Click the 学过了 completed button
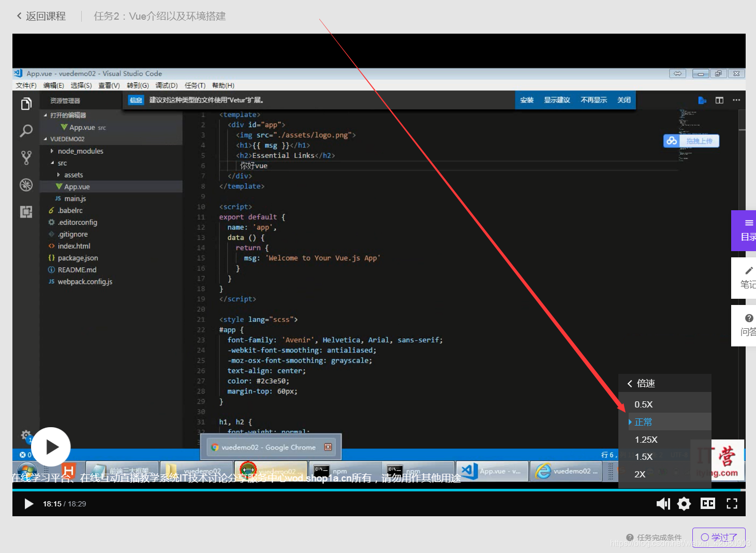 719,537
